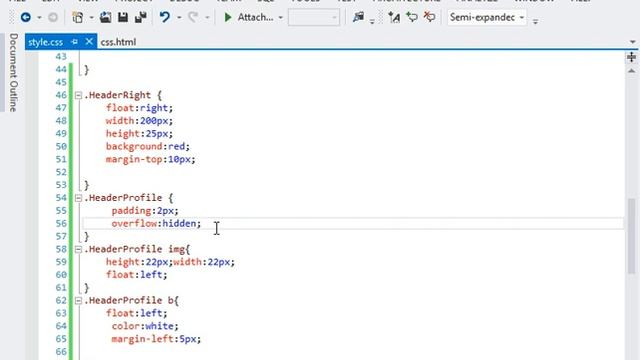Click the vertical scrollbar thumb

pyautogui.click(x=631, y=236)
